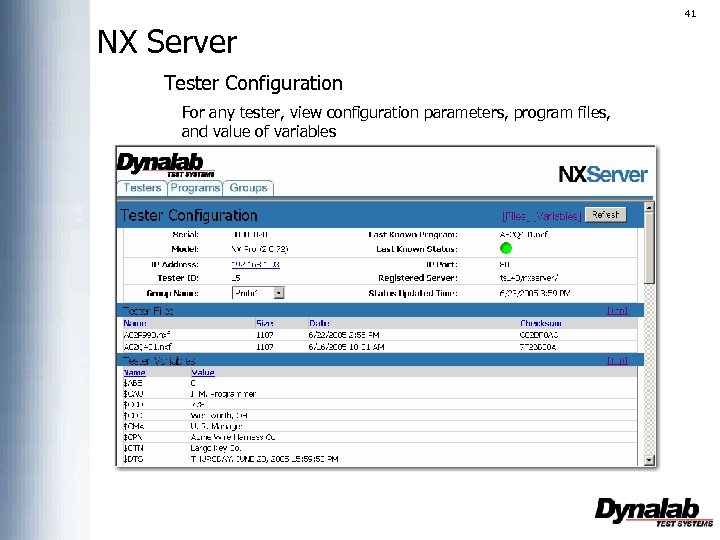Screen dimensions: 720x540
Task: Click the THURSDAY, JUNE 23, 2005 timestamp value
Action: pyautogui.click(x=264, y=459)
